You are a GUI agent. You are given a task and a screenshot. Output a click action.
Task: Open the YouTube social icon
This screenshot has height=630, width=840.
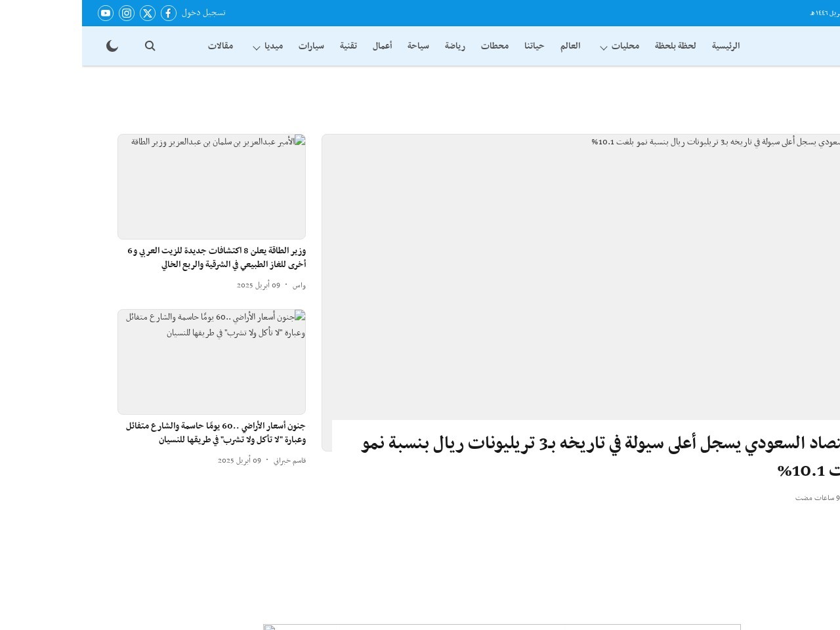pyautogui.click(x=106, y=13)
